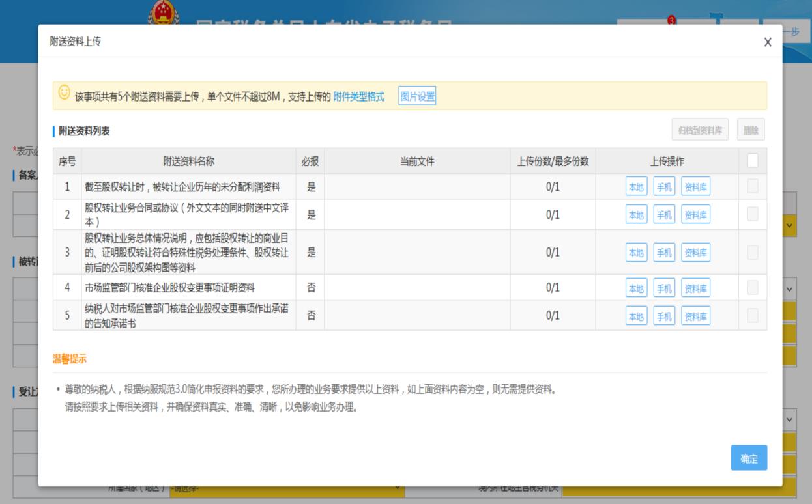The width and height of the screenshot is (812, 504).
Task: Click 手机 upload for row 3
Action: point(664,253)
